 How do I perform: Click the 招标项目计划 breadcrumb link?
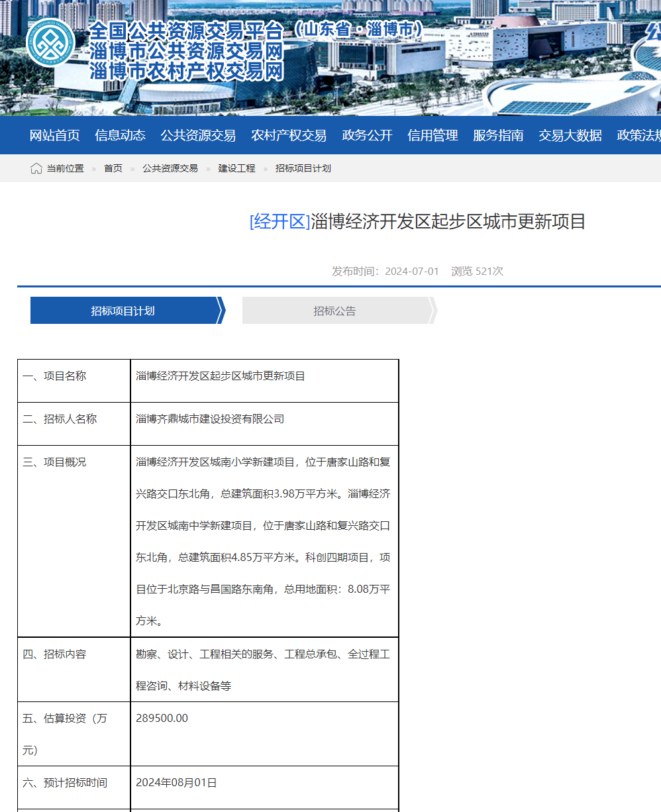pyautogui.click(x=301, y=168)
